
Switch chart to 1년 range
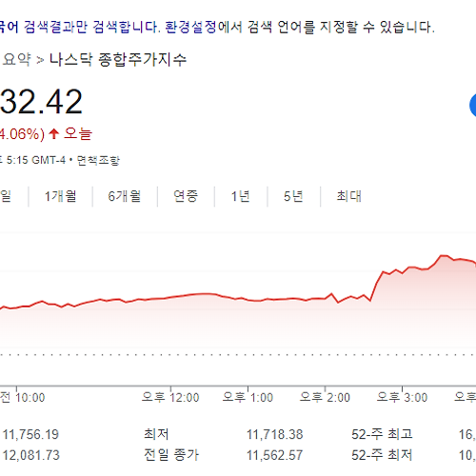[241, 196]
